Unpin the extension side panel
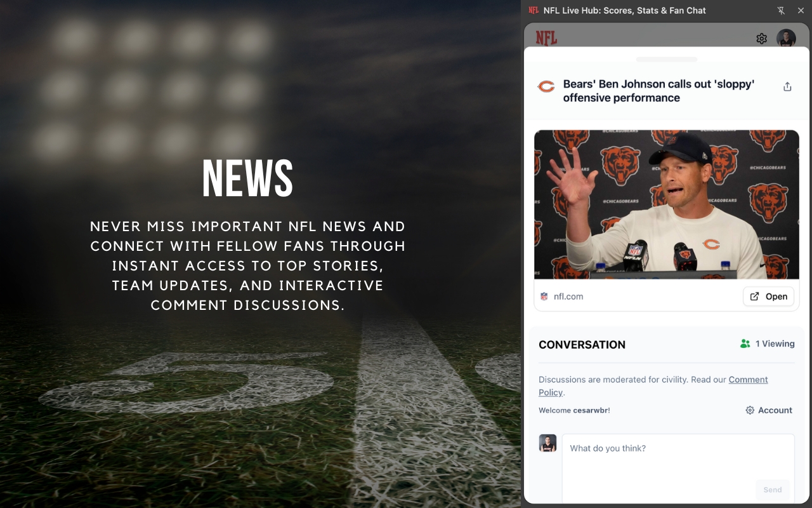 [782, 10]
